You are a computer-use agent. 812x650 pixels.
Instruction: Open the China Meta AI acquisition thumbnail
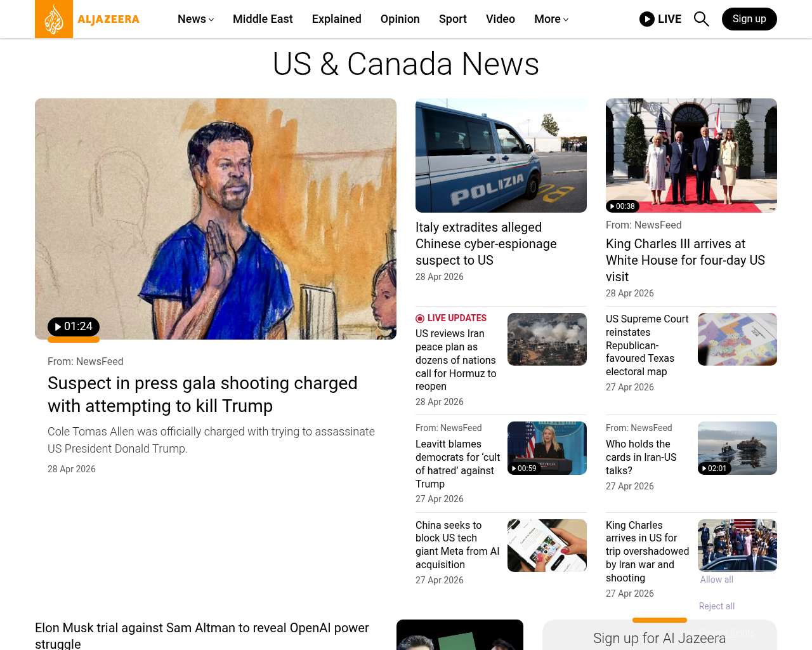click(546, 545)
